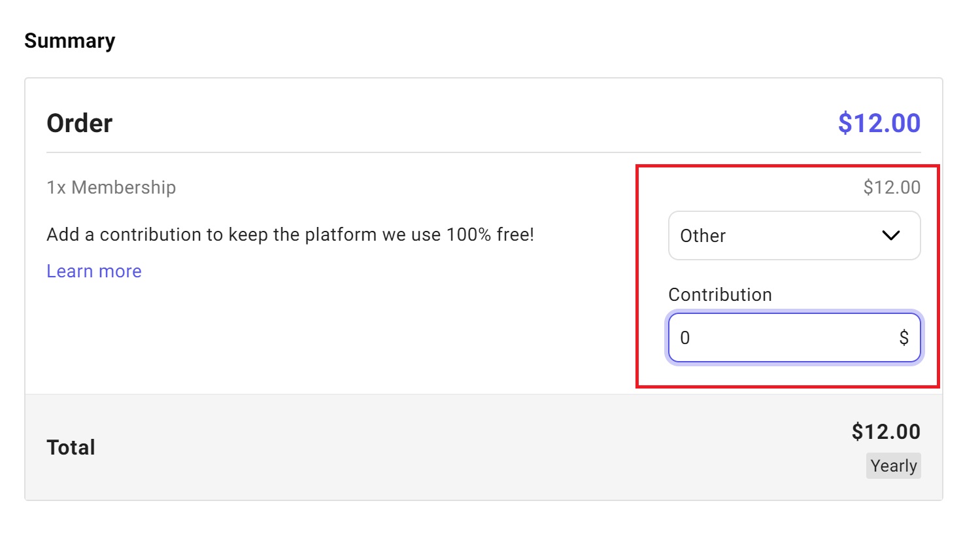Open the Learn more link

click(x=94, y=271)
